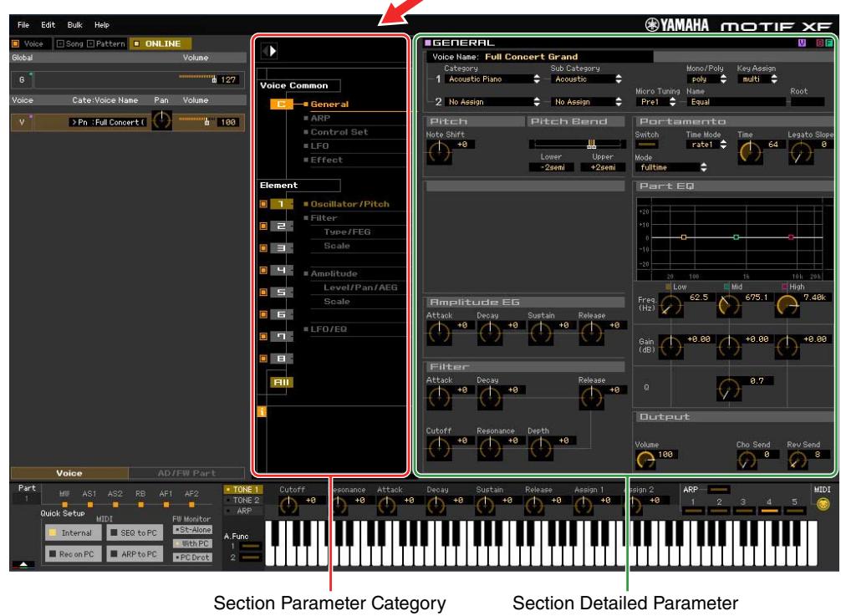The image size is (841, 616).
Task: Open LFO in Voice Common tree
Action: [319, 145]
